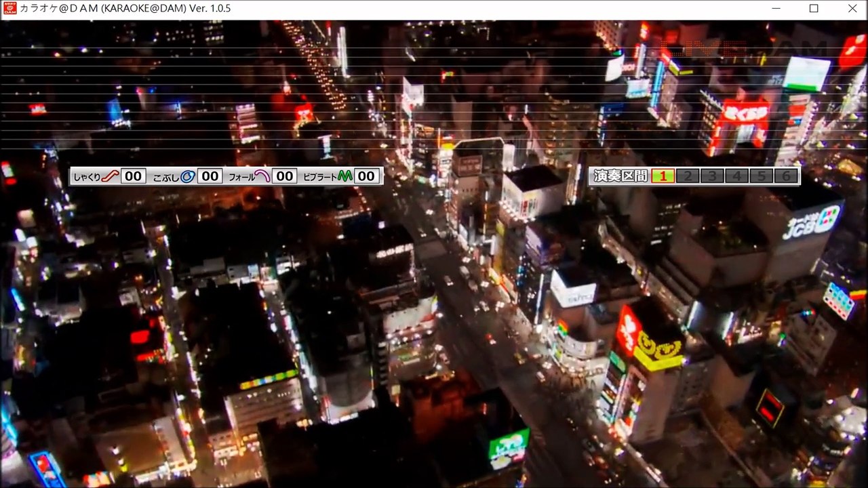The height and width of the screenshot is (488, 868).
Task: Select performance section 6 indicator
Action: pos(785,176)
